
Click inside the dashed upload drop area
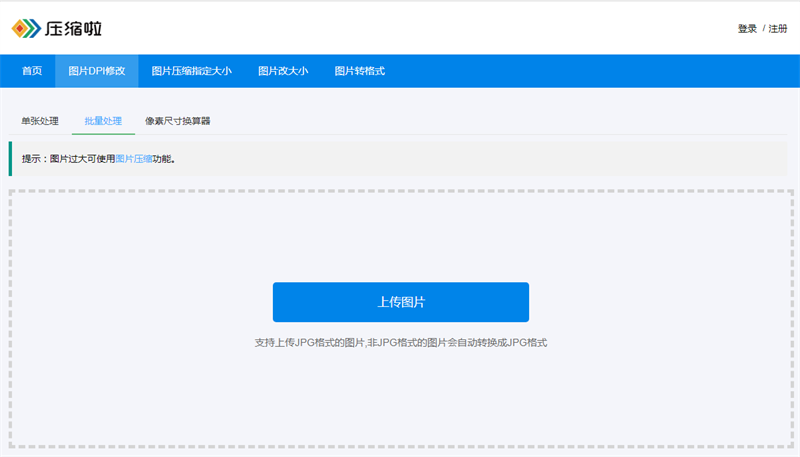pos(401,235)
